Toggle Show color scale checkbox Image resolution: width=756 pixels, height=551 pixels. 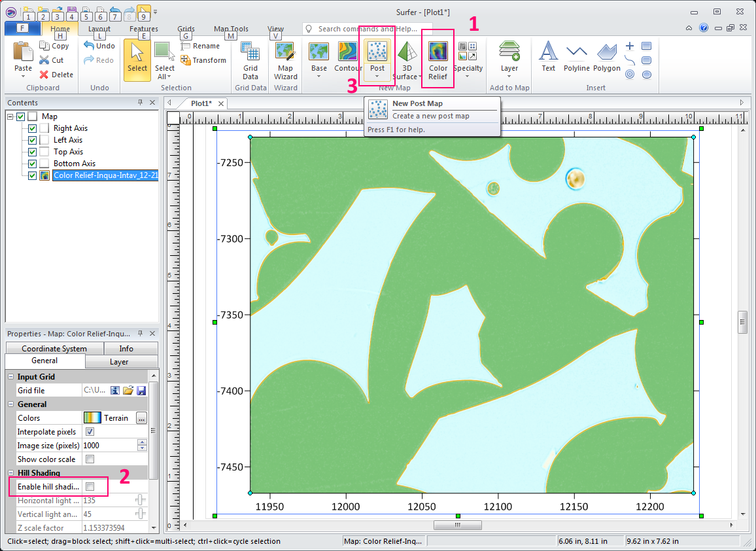pyautogui.click(x=90, y=459)
